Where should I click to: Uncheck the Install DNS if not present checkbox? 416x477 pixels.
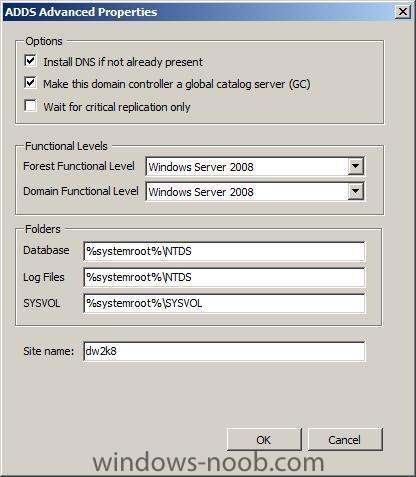[x=30, y=61]
